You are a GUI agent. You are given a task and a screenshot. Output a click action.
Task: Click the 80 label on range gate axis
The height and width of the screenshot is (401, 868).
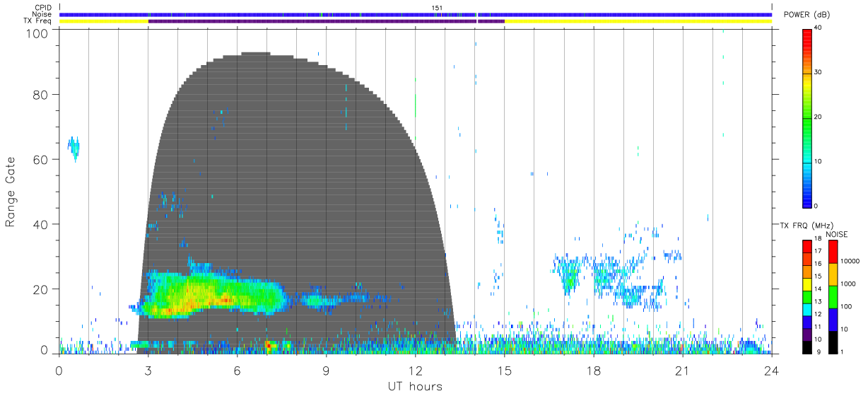pyautogui.click(x=41, y=95)
